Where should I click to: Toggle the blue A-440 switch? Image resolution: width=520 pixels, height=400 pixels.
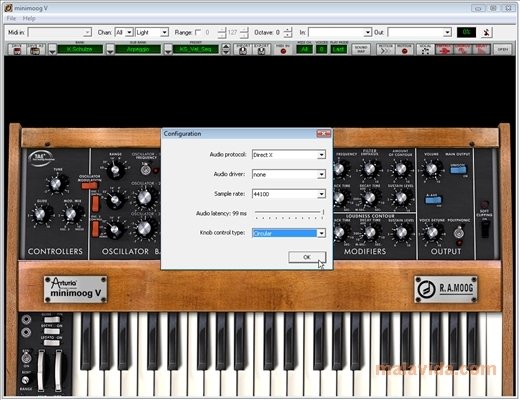(433, 200)
